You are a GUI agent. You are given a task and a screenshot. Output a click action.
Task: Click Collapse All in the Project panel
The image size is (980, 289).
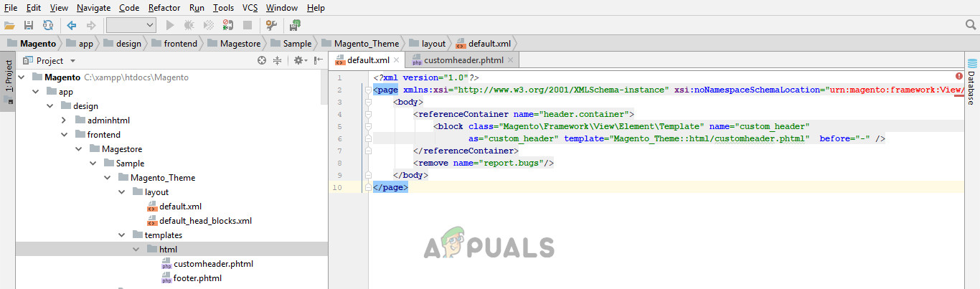click(x=278, y=61)
